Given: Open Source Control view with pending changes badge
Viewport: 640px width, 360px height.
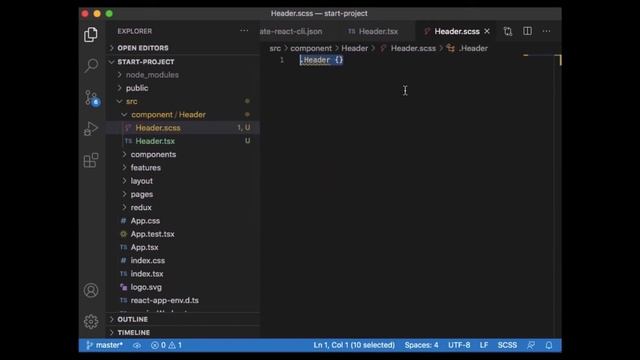Looking at the screenshot, I should 92,98.
